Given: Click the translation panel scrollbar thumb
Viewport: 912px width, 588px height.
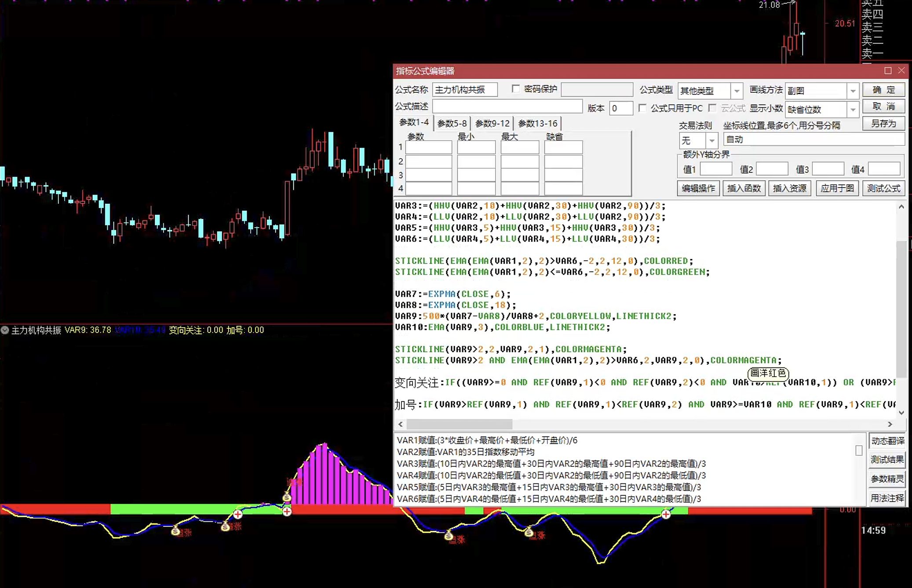Looking at the screenshot, I should [x=859, y=450].
